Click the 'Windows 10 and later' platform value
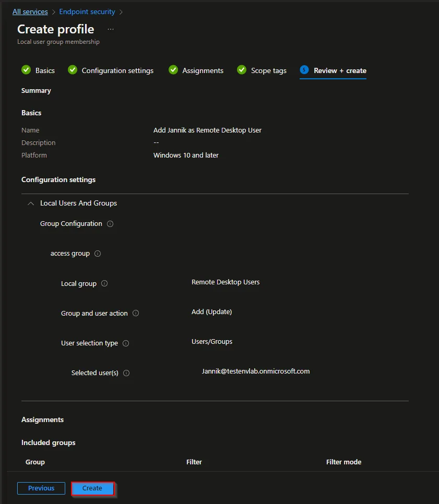The height and width of the screenshot is (504, 439). (186, 155)
